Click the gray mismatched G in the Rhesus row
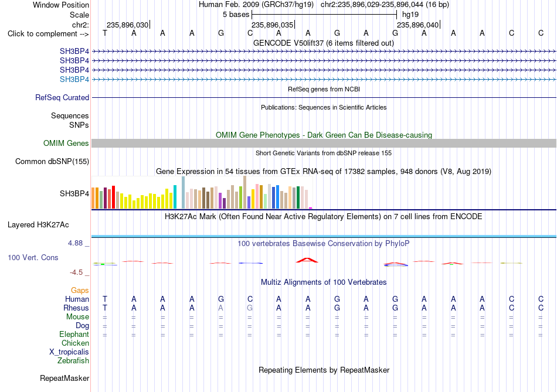Image resolution: width=557 pixels, height=392 pixels. [250, 308]
